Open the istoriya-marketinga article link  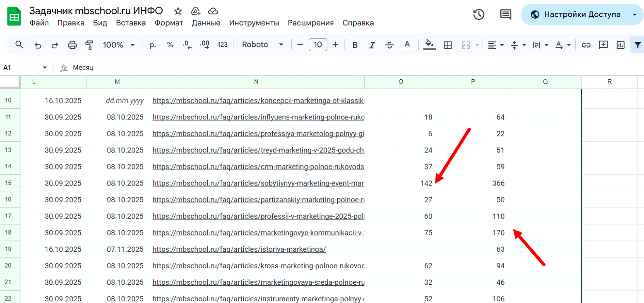tap(239, 249)
